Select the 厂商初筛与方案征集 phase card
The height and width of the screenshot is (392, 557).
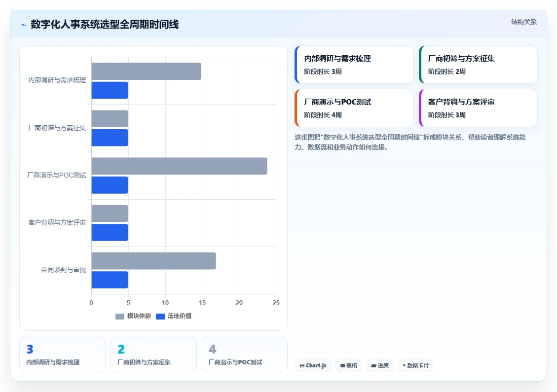click(x=478, y=65)
